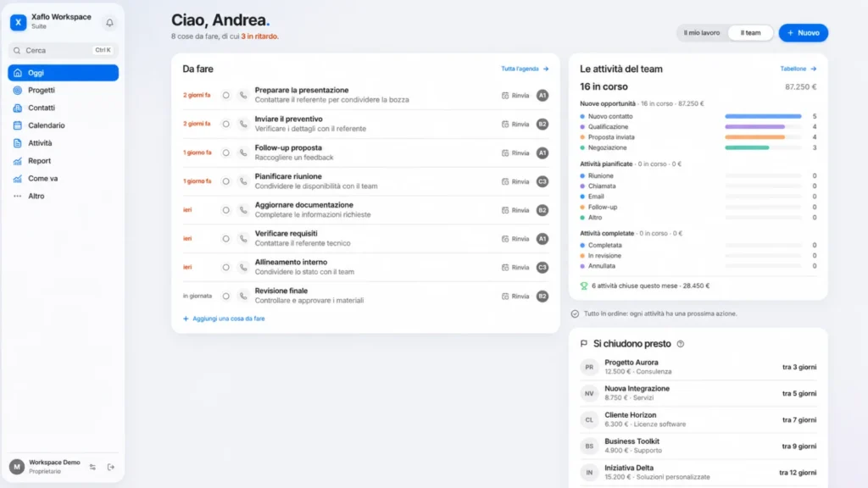Open workspace settings sliders icon at sidebar bottom

coord(92,467)
